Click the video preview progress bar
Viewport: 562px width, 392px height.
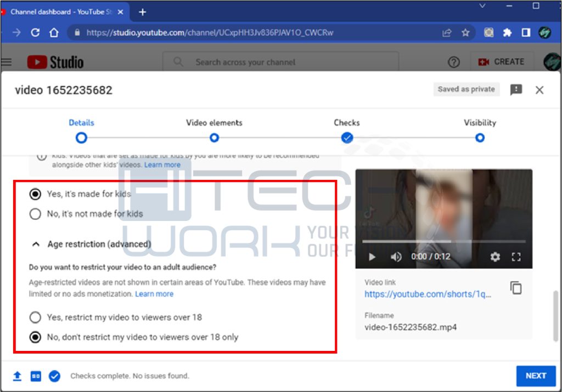pos(443,242)
